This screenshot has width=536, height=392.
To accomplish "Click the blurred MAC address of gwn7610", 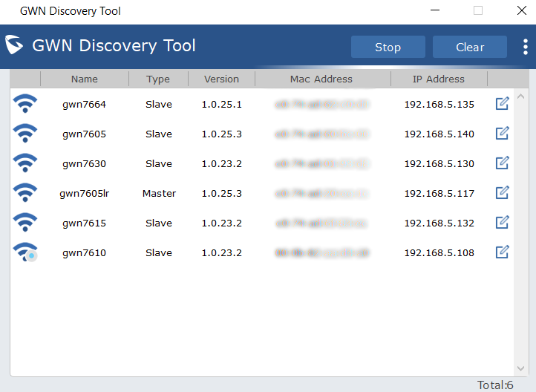I will pyautogui.click(x=322, y=253).
